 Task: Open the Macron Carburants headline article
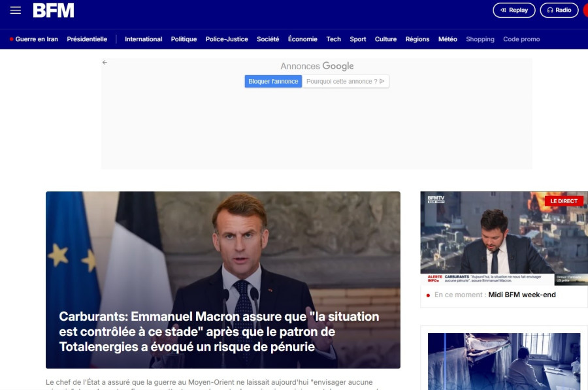(x=219, y=332)
